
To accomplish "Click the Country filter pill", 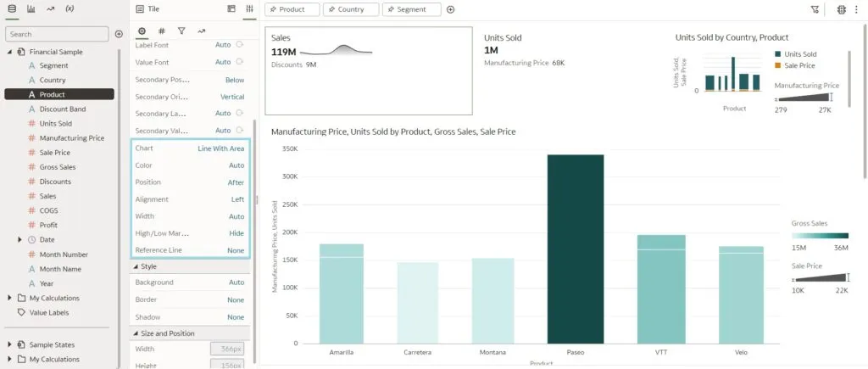I will pos(350,9).
